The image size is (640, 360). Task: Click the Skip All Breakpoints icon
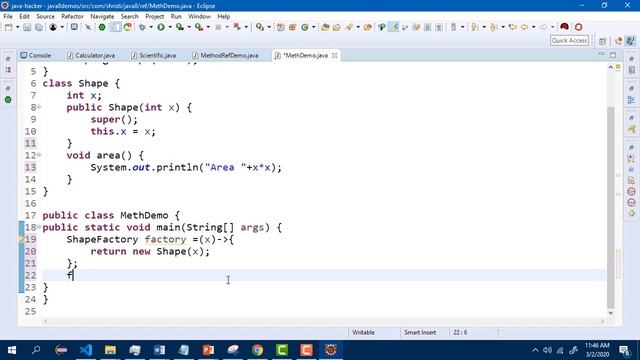click(88, 27)
